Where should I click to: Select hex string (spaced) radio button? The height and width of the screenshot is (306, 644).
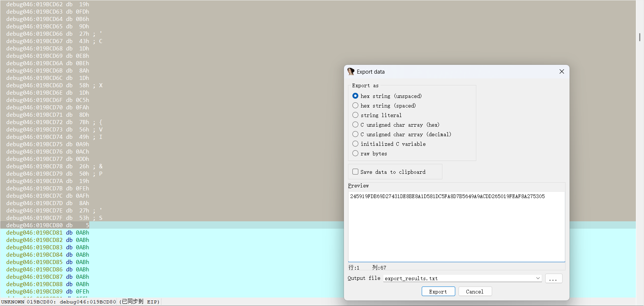pos(355,105)
